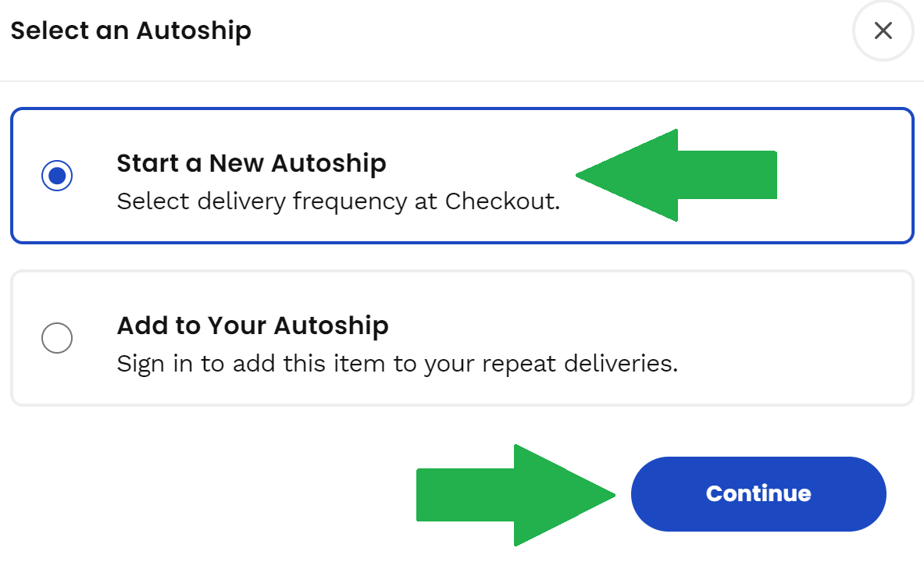
Task: Click "Select delivery frequency at Checkout." description
Action: point(338,201)
